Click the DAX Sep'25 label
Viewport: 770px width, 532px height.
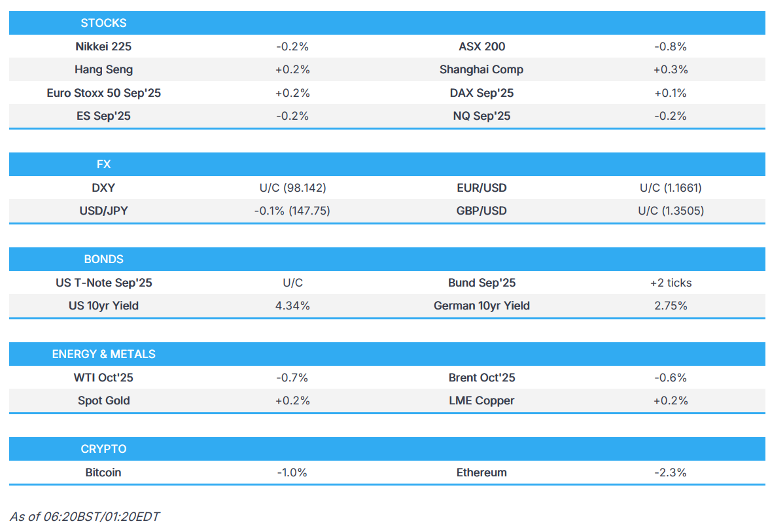coord(481,93)
